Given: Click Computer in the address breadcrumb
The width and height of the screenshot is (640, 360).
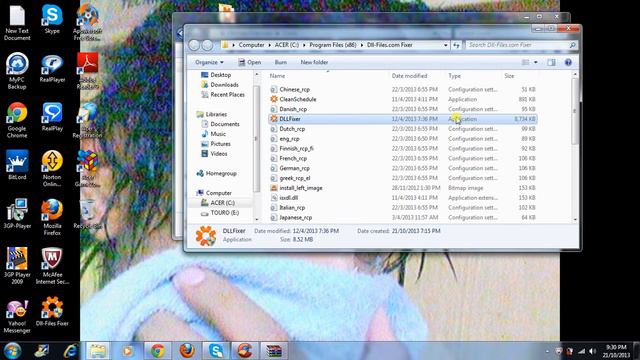Looking at the screenshot, I should tap(251, 45).
